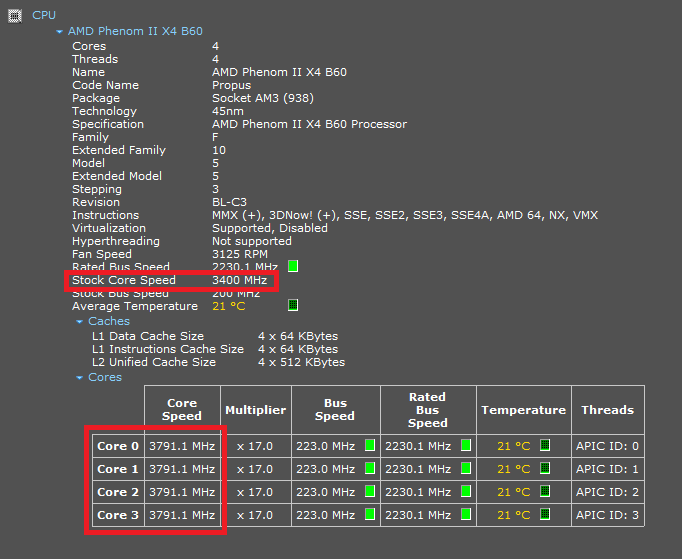Click Core 1 Bus Speed green indicator
The width and height of the screenshot is (682, 559).
[x=370, y=468]
